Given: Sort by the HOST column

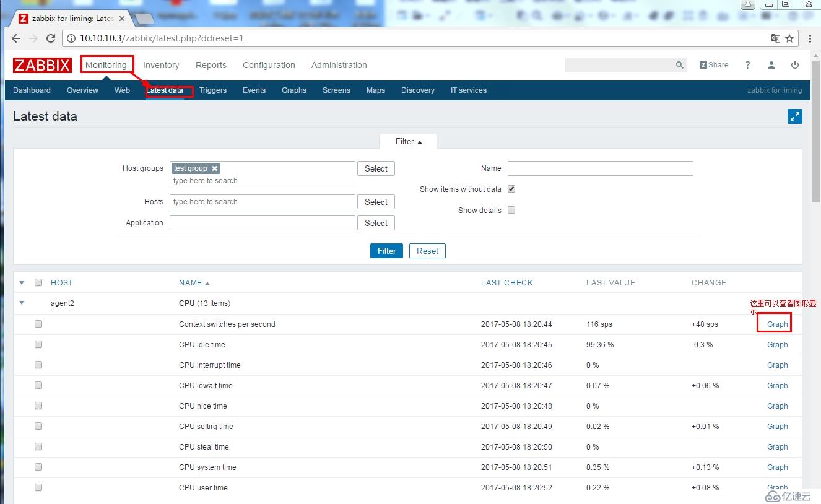Looking at the screenshot, I should [x=62, y=283].
